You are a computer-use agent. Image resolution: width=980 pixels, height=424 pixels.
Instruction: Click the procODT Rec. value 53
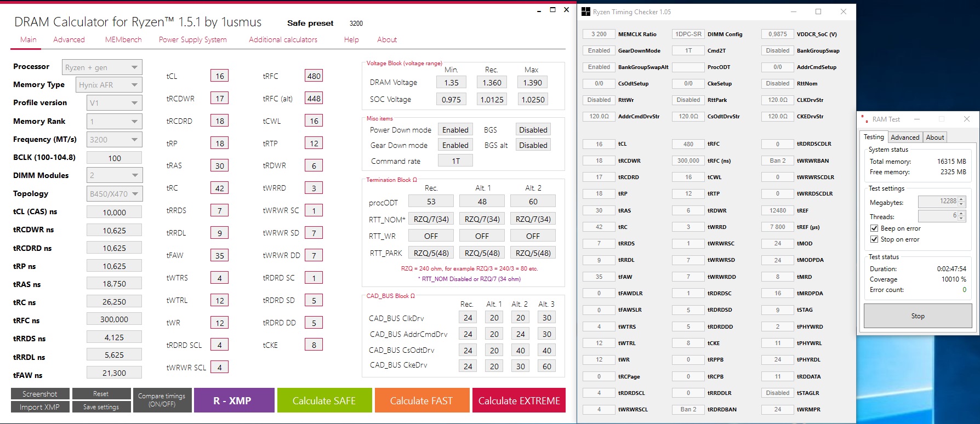pyautogui.click(x=431, y=202)
